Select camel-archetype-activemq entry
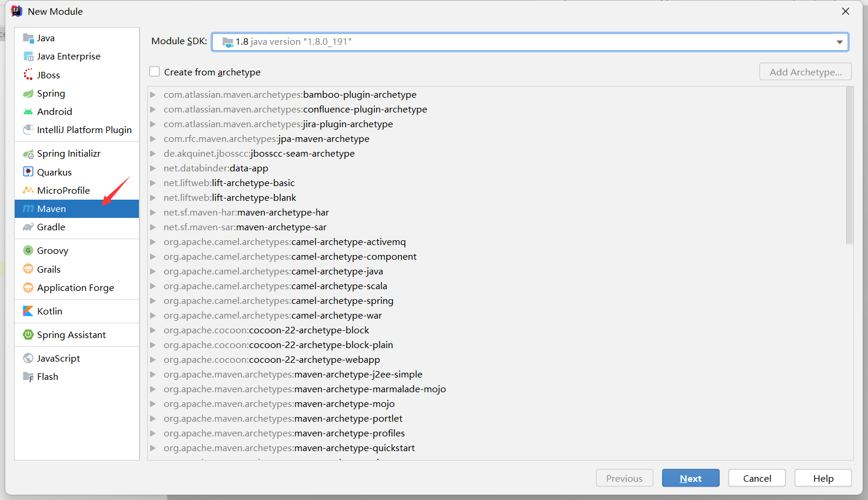 [x=285, y=242]
